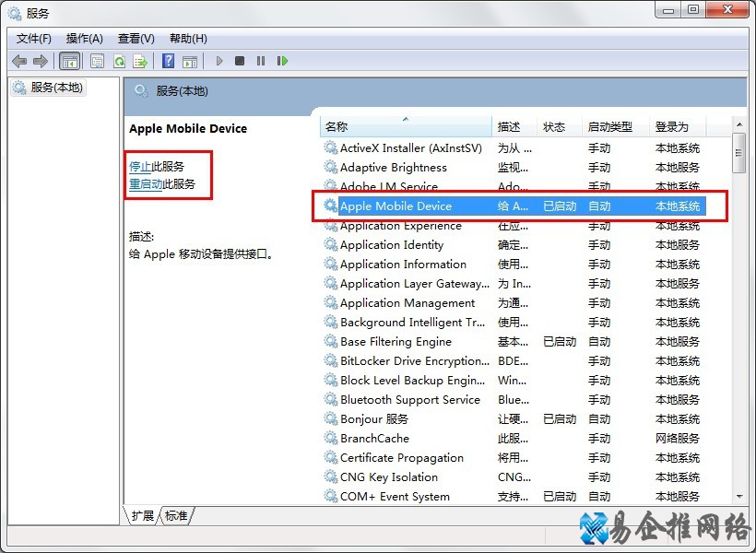The image size is (756, 553).
Task: Open the Properties toolbar icon
Action: (96, 61)
